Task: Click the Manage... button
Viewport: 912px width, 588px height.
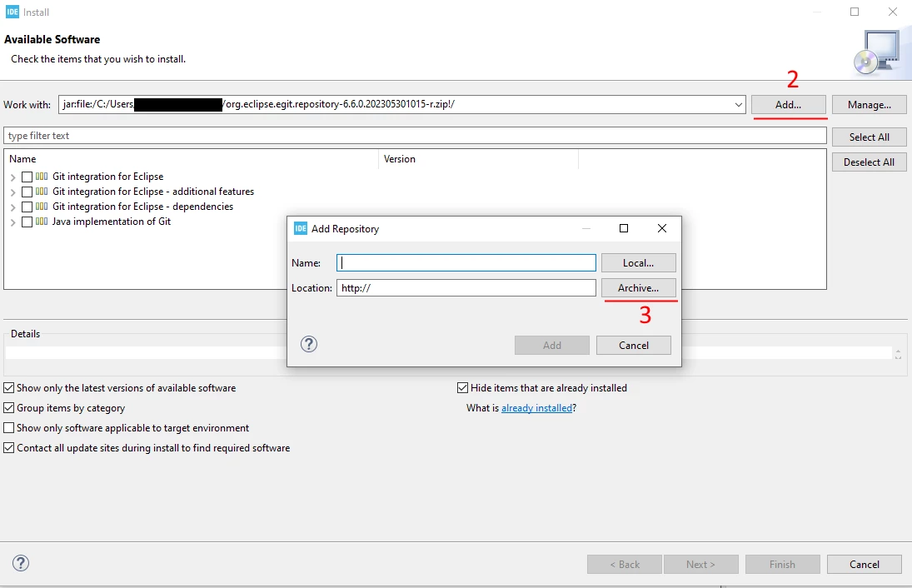Action: point(869,105)
